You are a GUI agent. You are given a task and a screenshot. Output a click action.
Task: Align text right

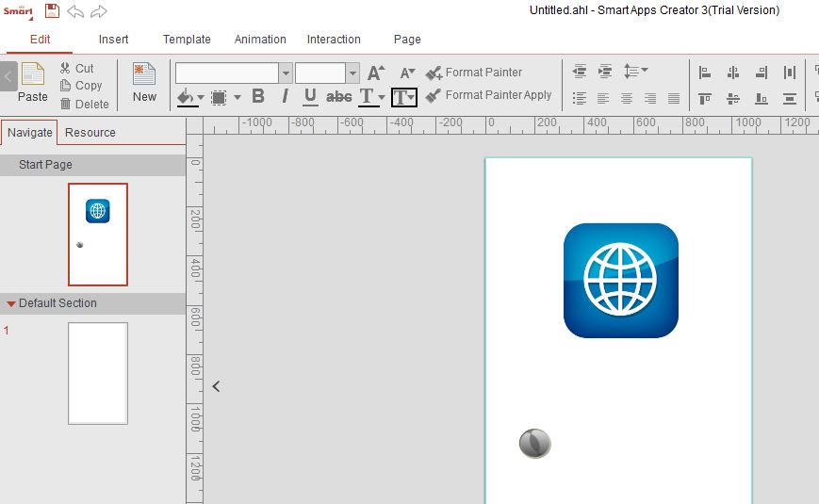click(x=650, y=98)
